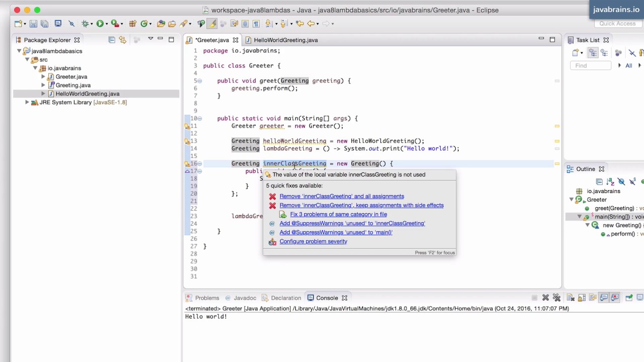Switch to HelloWorldGreeting.java editor tab
The height and width of the screenshot is (362, 644).
tap(281, 40)
